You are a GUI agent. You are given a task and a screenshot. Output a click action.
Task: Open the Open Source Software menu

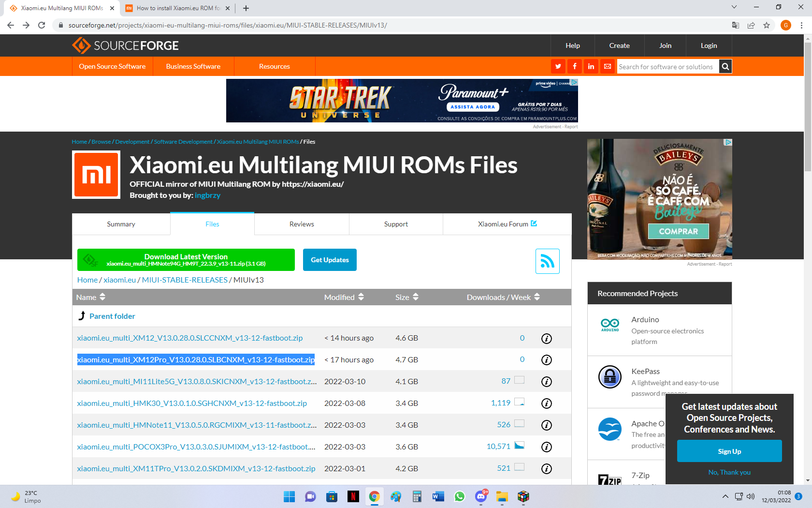112,66
